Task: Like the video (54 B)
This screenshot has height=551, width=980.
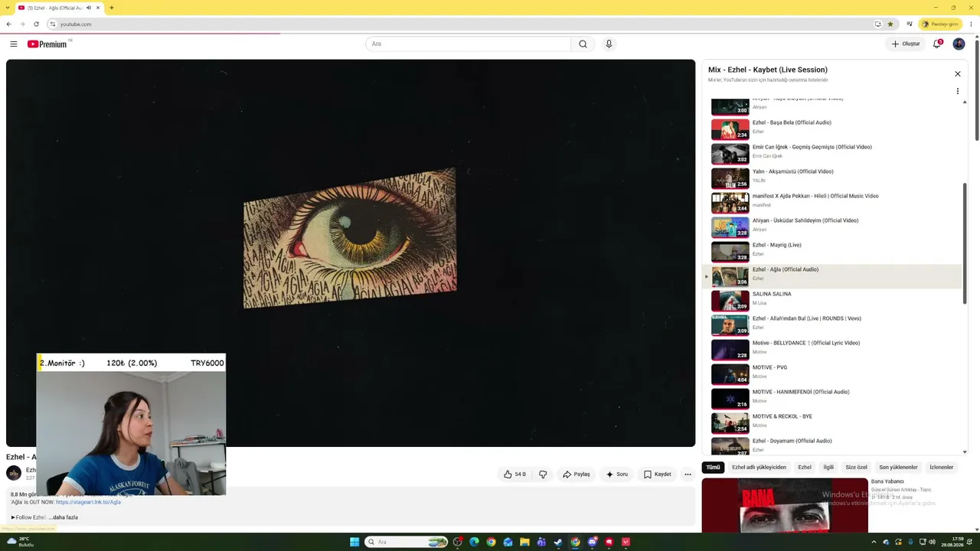Action: click(514, 474)
